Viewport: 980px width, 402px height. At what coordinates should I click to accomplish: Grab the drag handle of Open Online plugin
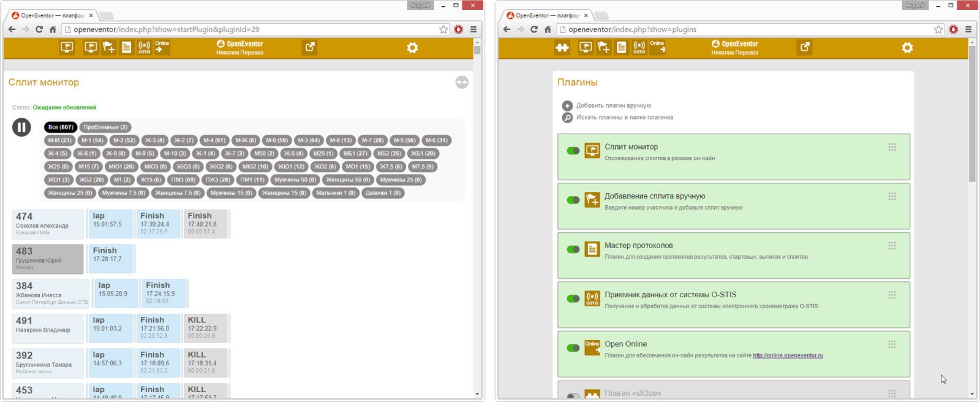892,344
